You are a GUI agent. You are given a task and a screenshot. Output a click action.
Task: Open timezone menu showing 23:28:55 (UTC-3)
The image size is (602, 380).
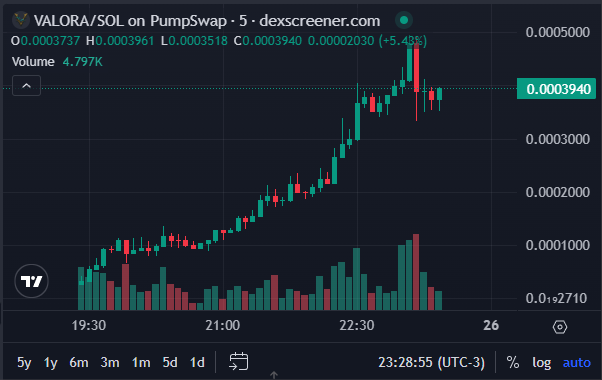432,362
